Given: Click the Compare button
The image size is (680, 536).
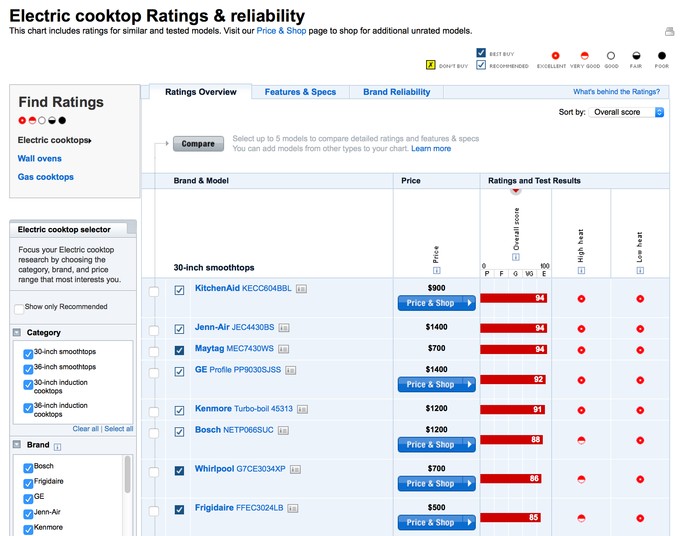Looking at the screenshot, I should point(198,144).
